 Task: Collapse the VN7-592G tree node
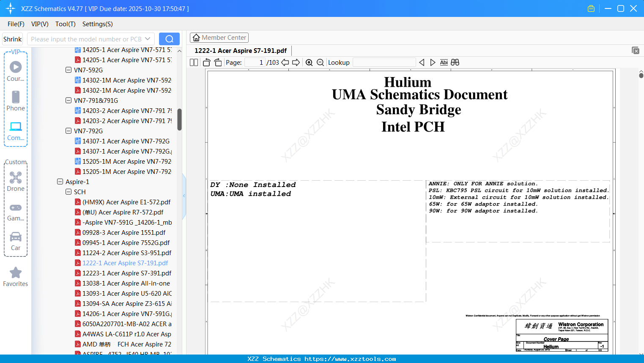(x=69, y=70)
